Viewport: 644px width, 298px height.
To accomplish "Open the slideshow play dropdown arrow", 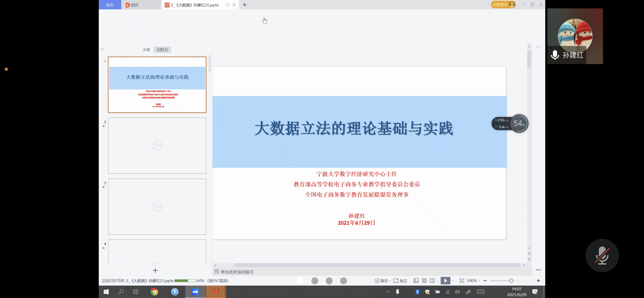I will click(x=453, y=281).
